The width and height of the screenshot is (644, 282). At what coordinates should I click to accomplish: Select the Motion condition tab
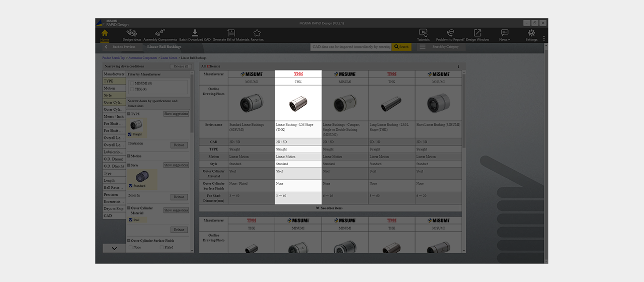click(x=114, y=88)
